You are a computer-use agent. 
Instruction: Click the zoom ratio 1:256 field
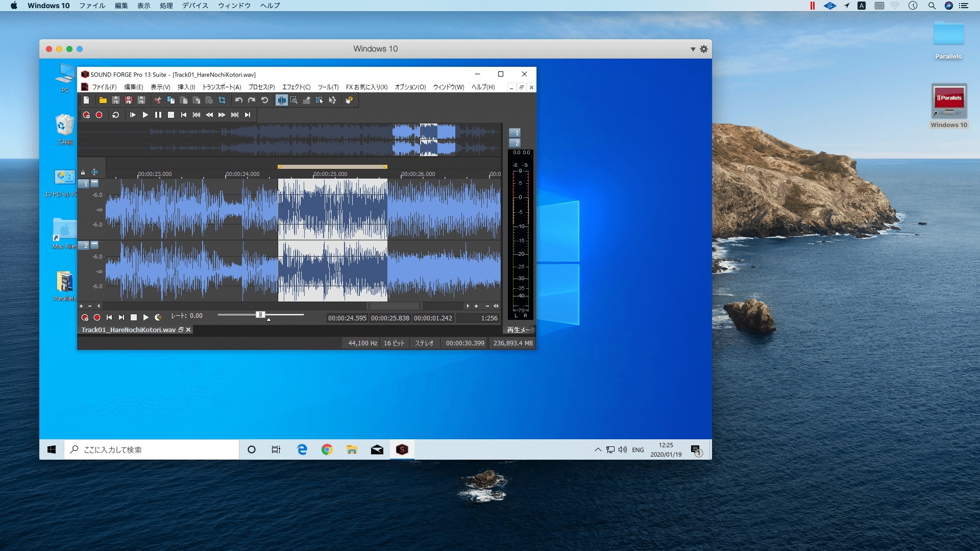(478, 318)
